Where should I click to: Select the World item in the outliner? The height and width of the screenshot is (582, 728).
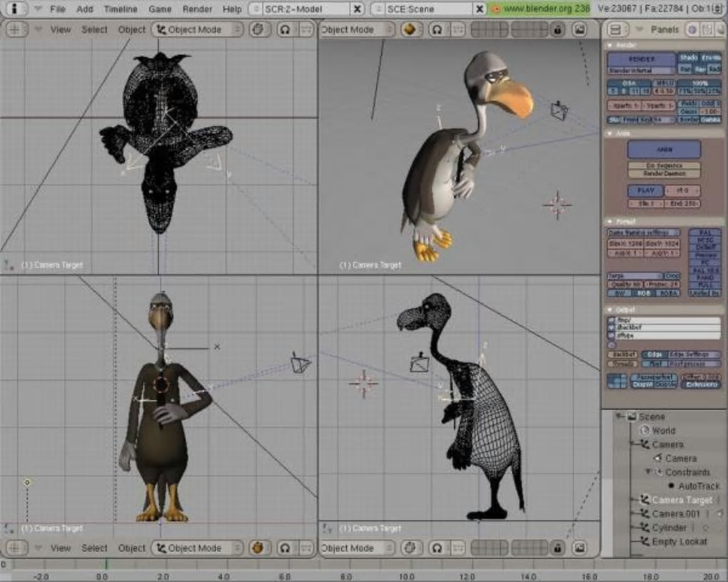[662, 431]
